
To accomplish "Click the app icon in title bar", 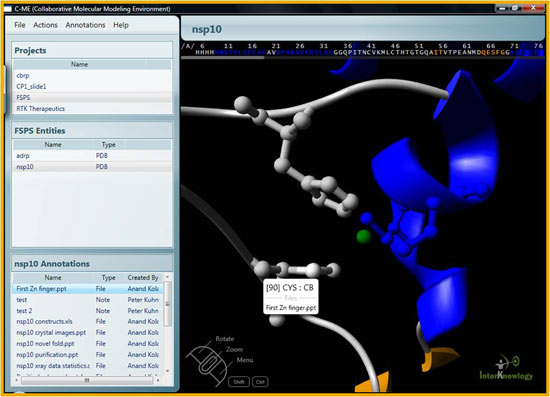I will pyautogui.click(x=8, y=8).
